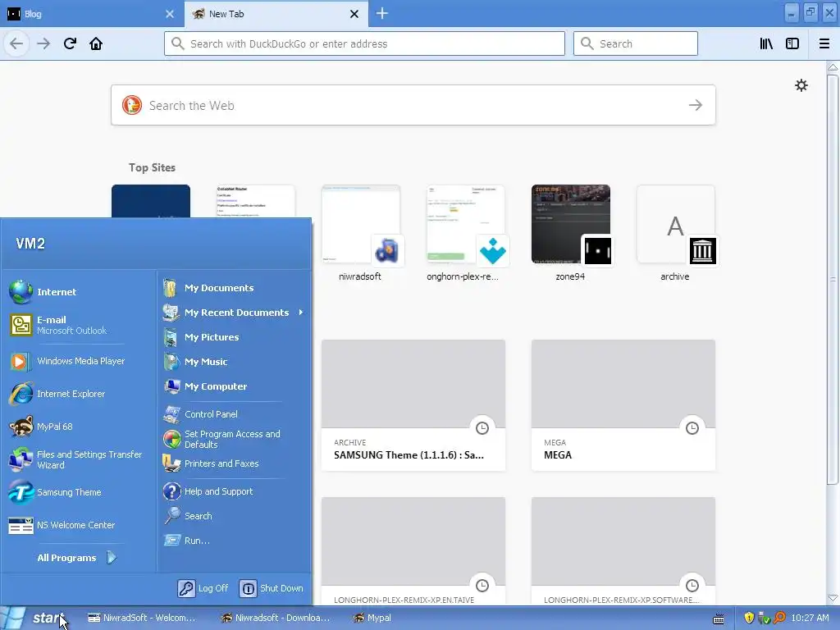Toggle the sidebar view icon
Screen dimensions: 840x630
pyautogui.click(x=792, y=43)
